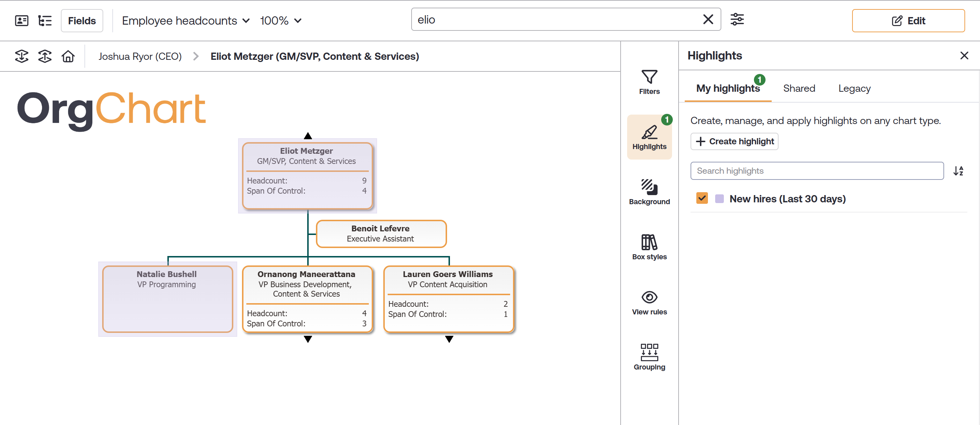This screenshot has width=980, height=425.
Task: Sort highlights alphabetically icon
Action: pyautogui.click(x=958, y=170)
